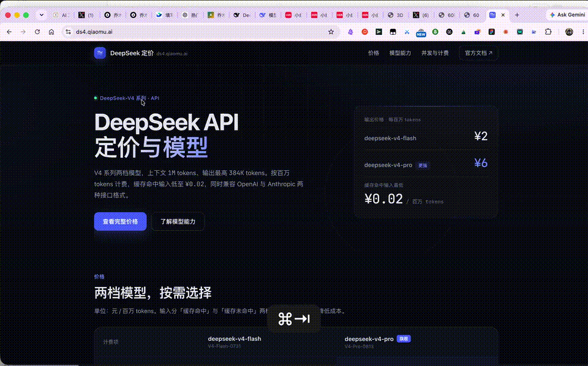Switch to the 填 tab

point(164,15)
